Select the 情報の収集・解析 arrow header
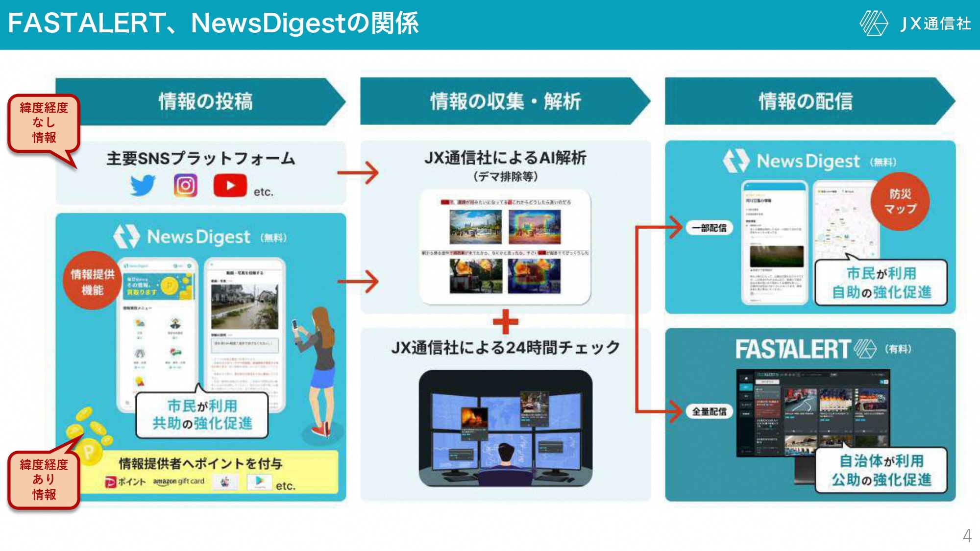 [x=505, y=101]
